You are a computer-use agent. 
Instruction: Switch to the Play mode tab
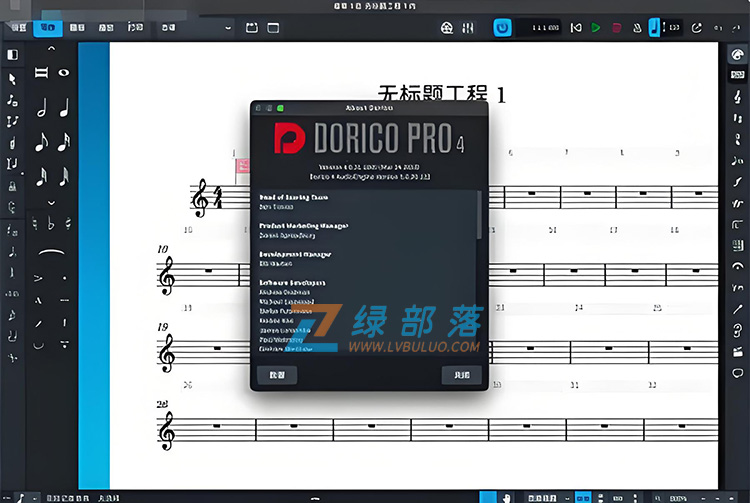click(106, 28)
